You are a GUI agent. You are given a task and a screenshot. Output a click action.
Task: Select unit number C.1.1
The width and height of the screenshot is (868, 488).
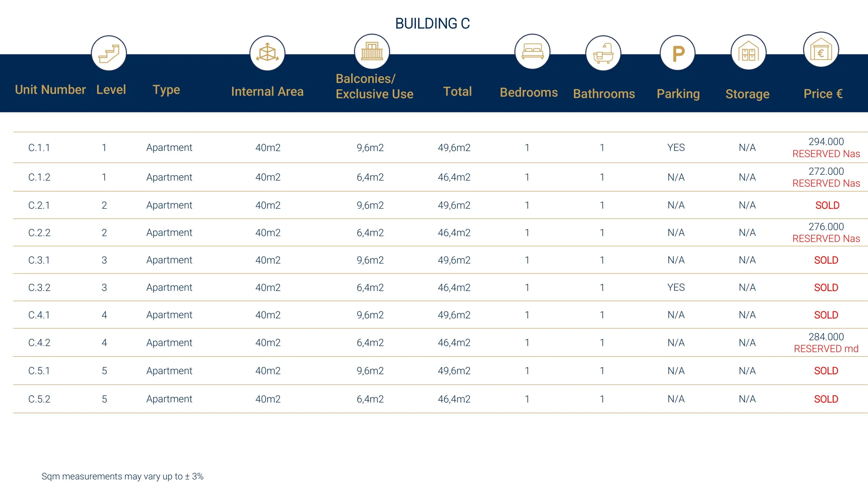(39, 147)
